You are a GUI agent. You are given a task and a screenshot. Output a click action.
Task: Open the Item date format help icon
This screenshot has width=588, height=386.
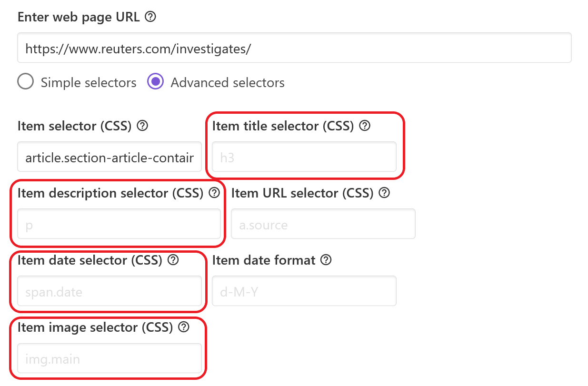326,260
